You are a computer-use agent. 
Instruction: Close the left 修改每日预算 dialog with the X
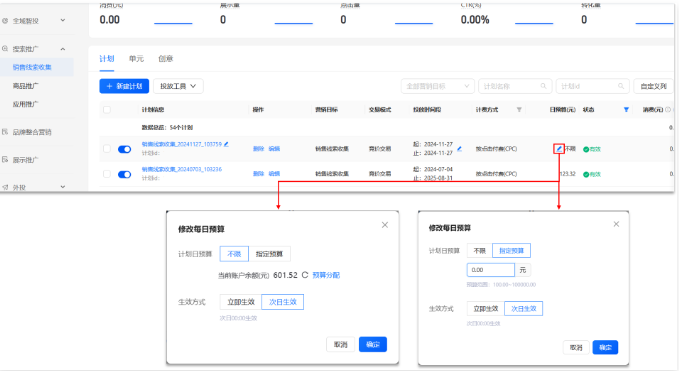pos(385,225)
